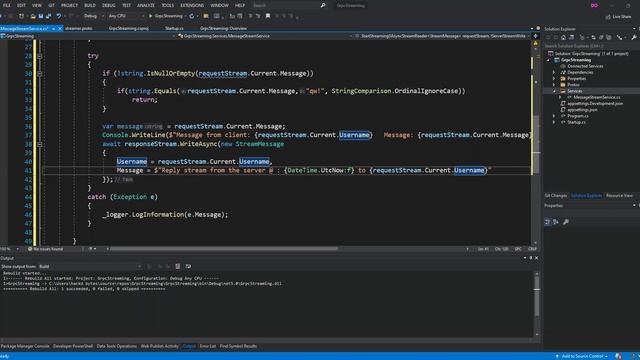Click Add to Source Control button
The height and width of the screenshot is (360, 640).
coord(582,356)
